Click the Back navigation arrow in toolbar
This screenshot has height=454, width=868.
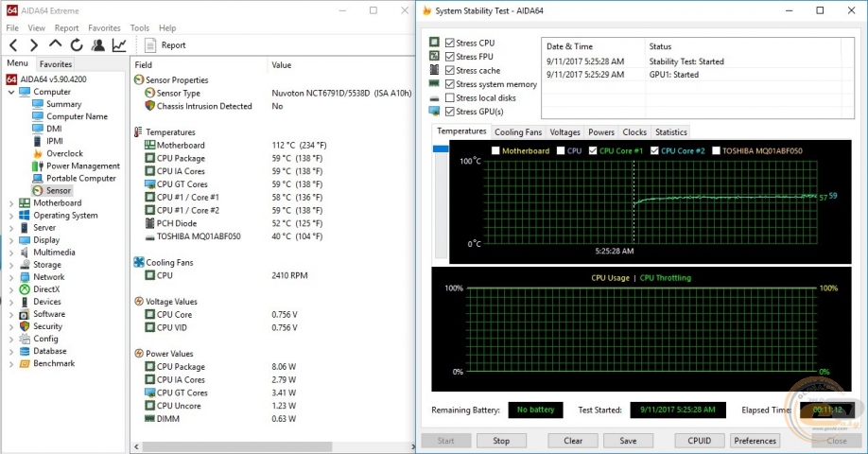13,44
